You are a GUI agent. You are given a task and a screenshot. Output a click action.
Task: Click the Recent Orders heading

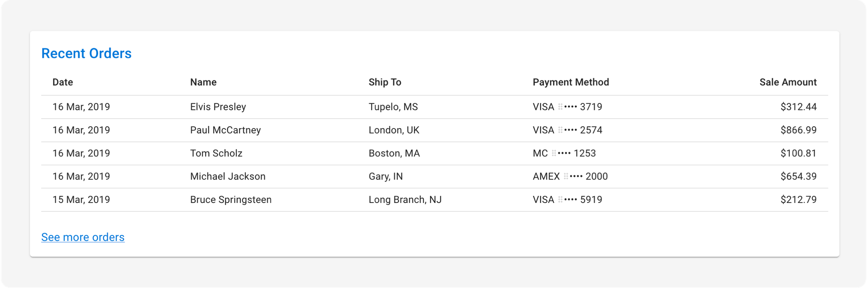(86, 53)
